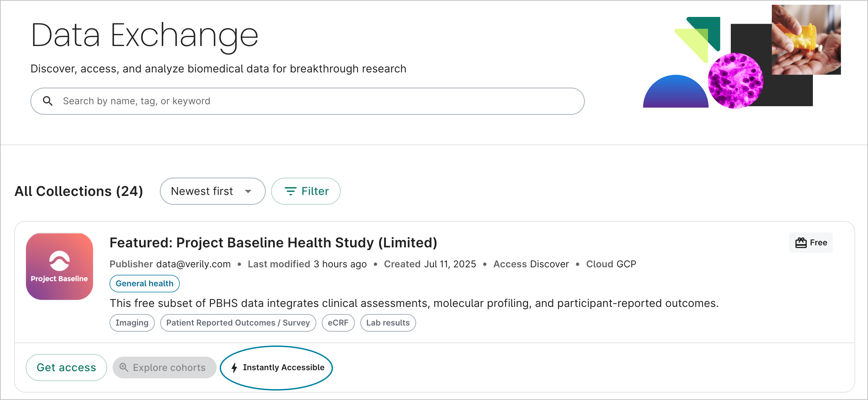Click the Explore cohorts control
The image size is (868, 400).
[165, 368]
